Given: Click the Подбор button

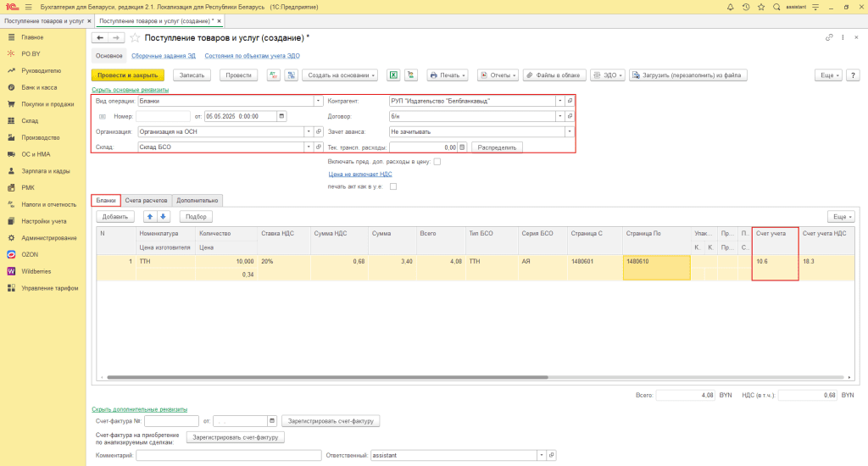Looking at the screenshot, I should (196, 216).
